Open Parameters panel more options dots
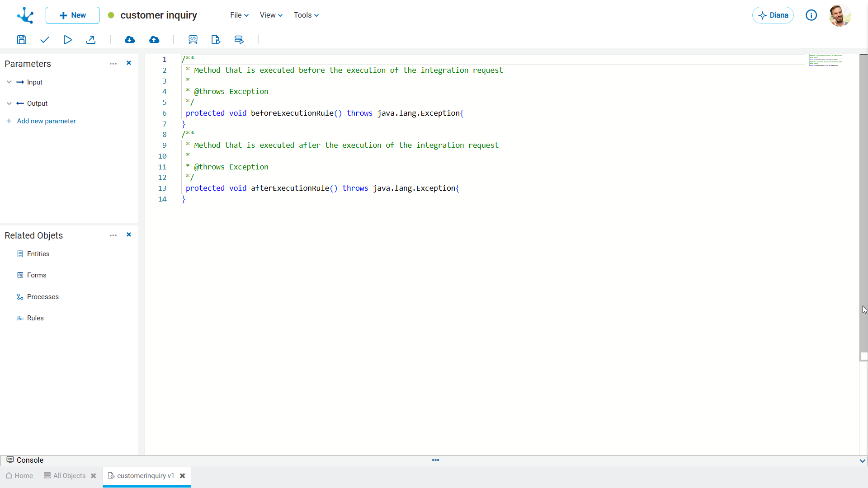 (113, 64)
